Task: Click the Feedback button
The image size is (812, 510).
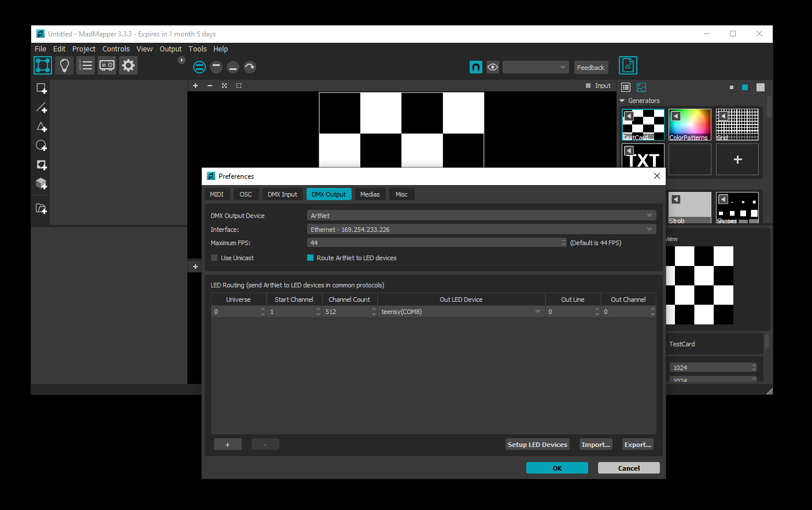Action: click(x=590, y=67)
